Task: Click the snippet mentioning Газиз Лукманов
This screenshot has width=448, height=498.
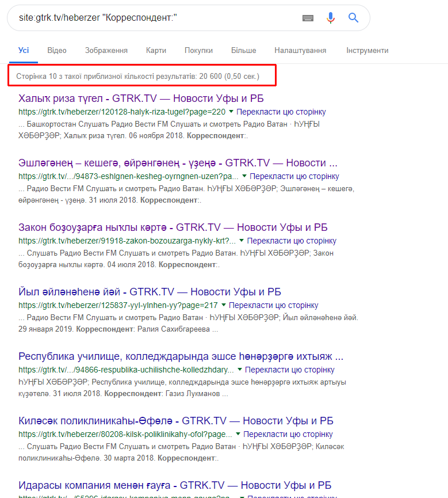Action: (x=182, y=388)
